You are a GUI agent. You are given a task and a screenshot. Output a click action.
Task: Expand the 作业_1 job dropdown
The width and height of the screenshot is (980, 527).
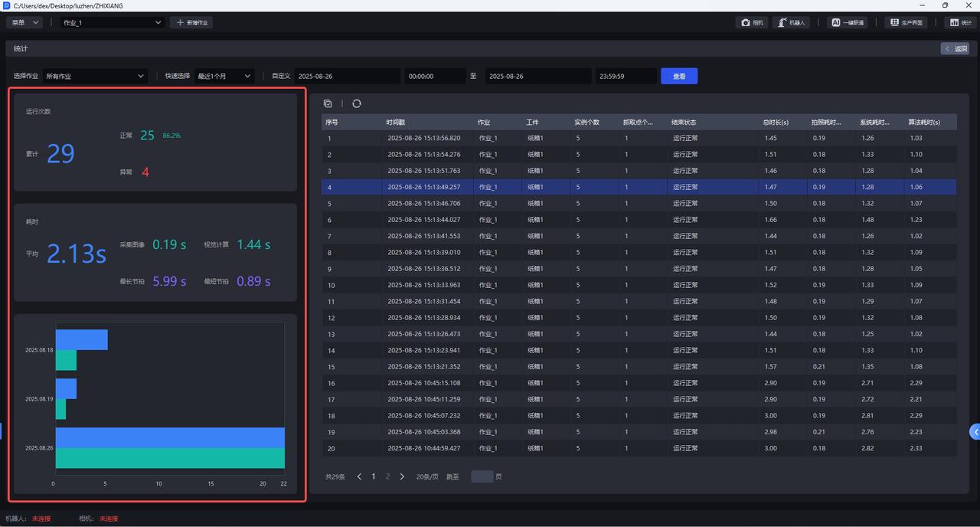113,23
